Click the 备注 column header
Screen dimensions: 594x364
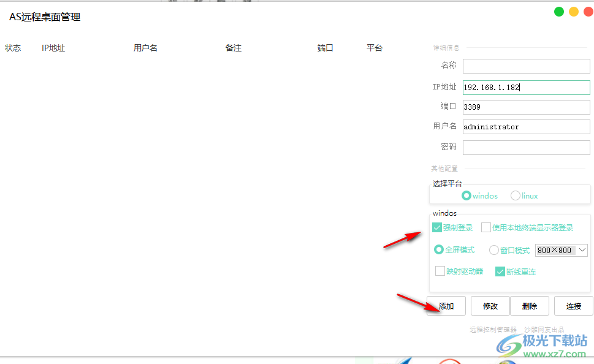point(234,48)
